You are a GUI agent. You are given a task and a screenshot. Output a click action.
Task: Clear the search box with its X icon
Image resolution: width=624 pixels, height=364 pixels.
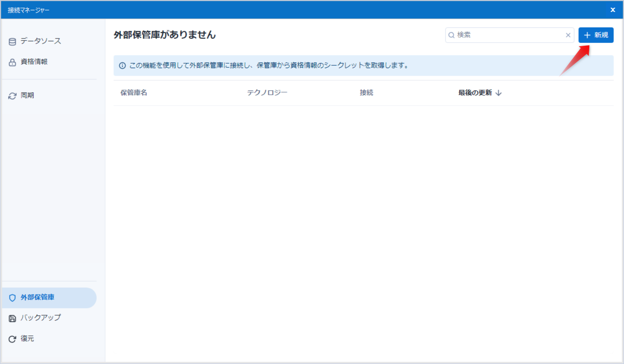pos(568,35)
